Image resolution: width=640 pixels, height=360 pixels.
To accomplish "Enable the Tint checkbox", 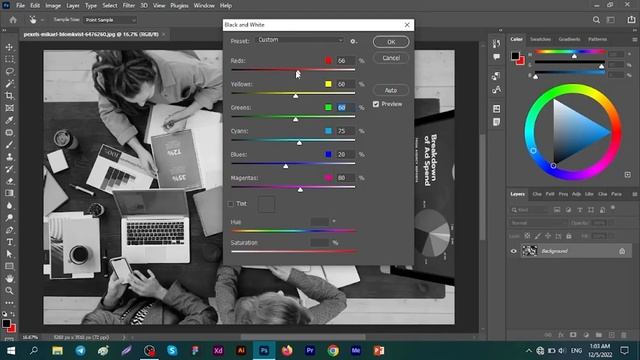I will click(231, 204).
